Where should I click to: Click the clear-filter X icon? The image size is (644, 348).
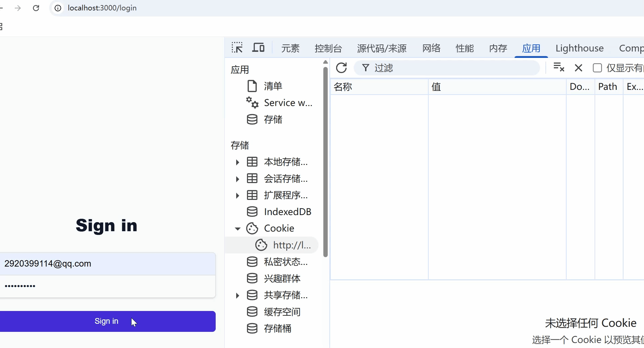point(578,68)
